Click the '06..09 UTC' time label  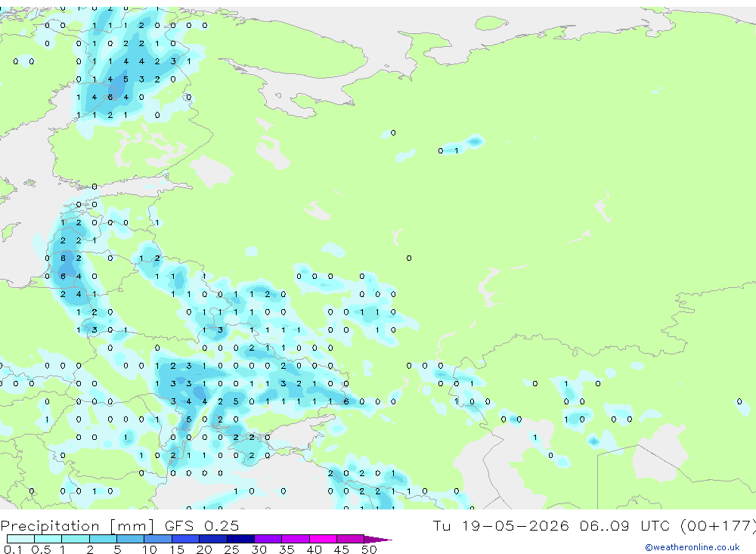pyautogui.click(x=627, y=525)
